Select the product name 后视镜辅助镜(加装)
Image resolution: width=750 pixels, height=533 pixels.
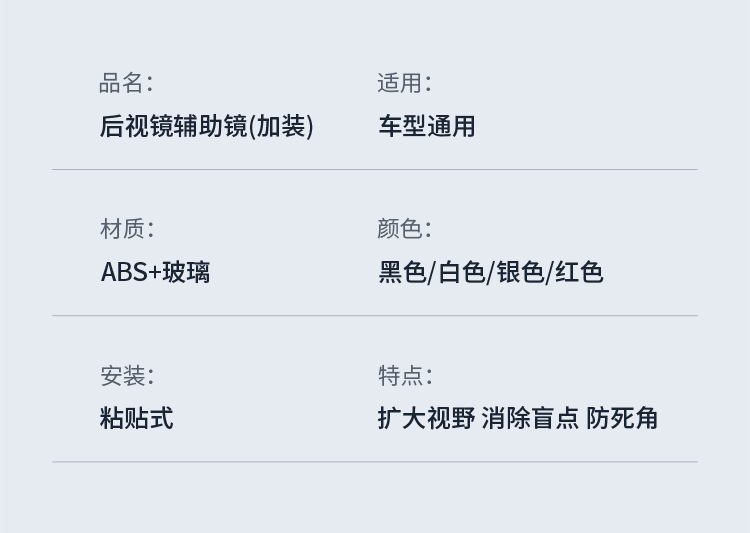207,126
